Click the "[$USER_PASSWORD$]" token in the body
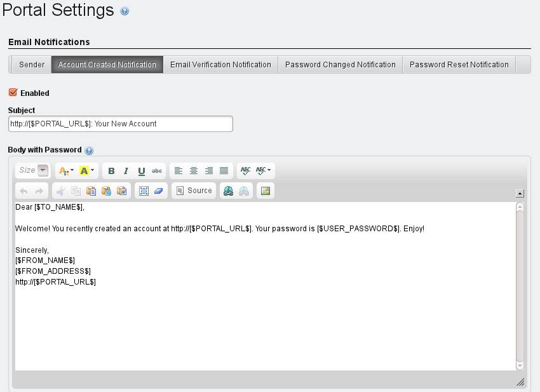 pos(358,229)
